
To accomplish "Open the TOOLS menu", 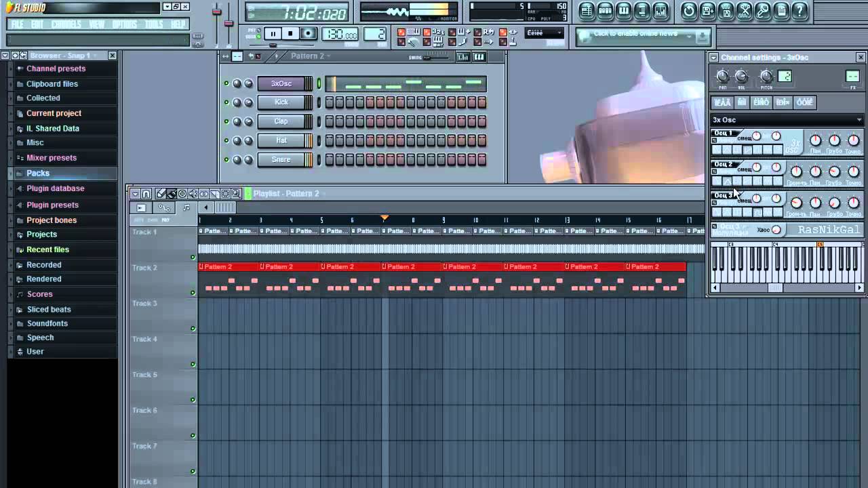I will point(154,24).
